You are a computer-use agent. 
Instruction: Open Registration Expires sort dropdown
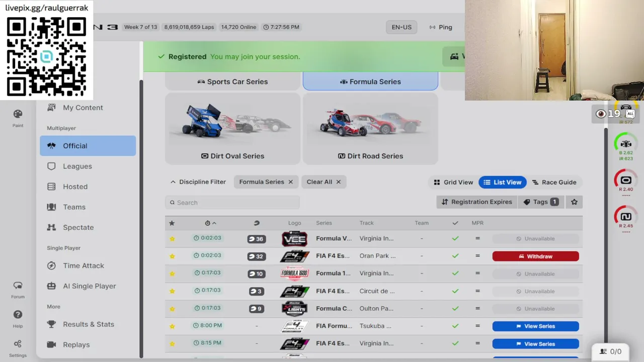(477, 202)
